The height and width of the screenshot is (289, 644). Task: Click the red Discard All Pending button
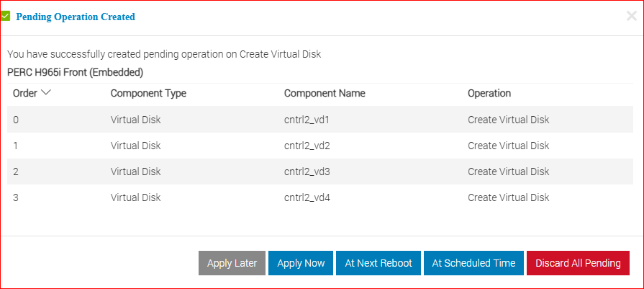pyautogui.click(x=578, y=263)
